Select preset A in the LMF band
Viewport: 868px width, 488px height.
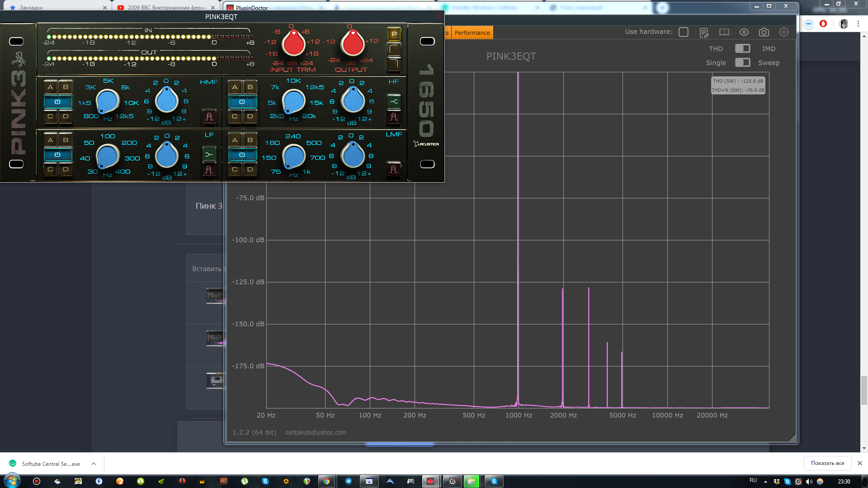(235, 140)
